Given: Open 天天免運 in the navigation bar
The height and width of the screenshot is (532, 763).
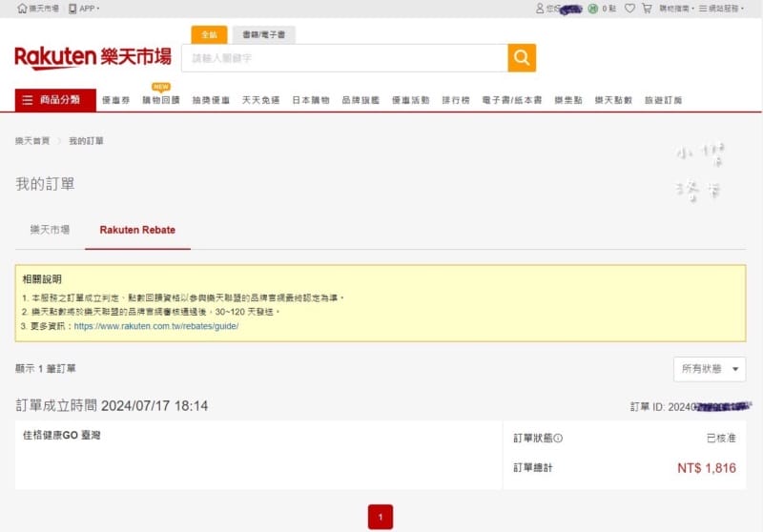Looking at the screenshot, I should click(260, 100).
